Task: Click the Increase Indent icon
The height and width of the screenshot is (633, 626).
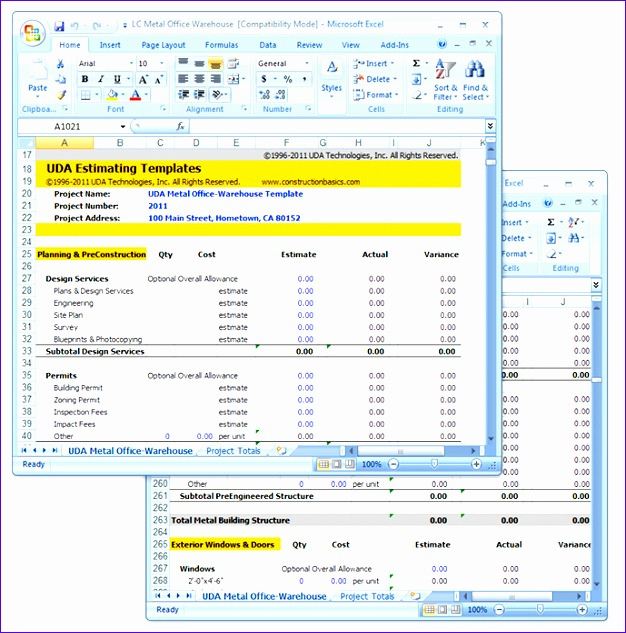Action: pyautogui.click(x=199, y=95)
